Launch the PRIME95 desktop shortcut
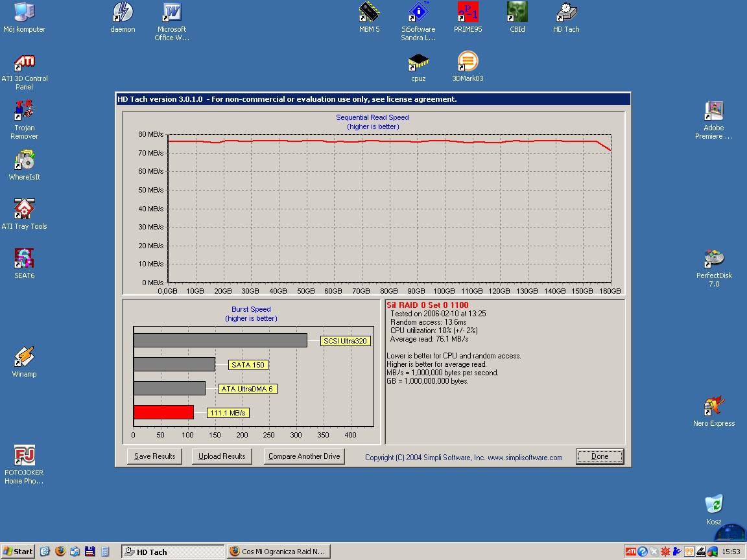Viewport: 747px width, 560px height. pyautogui.click(x=468, y=17)
